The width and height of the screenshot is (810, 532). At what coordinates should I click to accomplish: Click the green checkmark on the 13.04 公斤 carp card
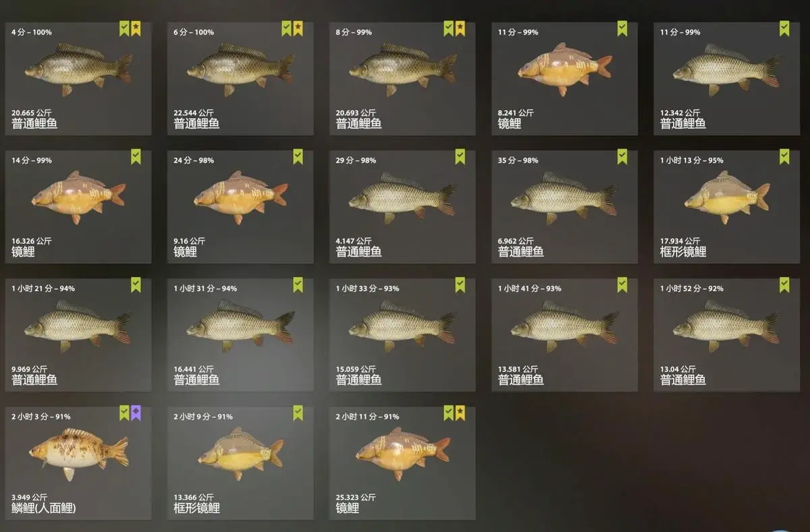click(x=784, y=285)
